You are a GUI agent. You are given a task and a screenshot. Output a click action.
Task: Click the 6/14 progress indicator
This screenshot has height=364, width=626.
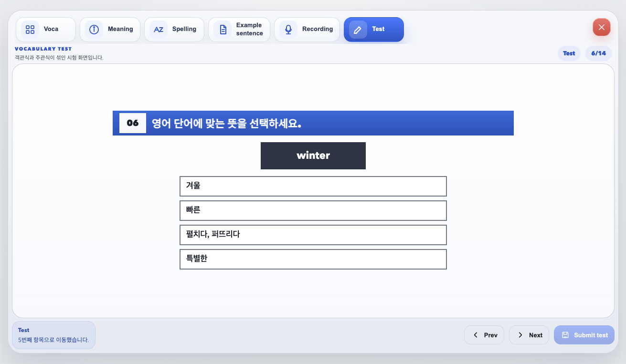click(598, 53)
